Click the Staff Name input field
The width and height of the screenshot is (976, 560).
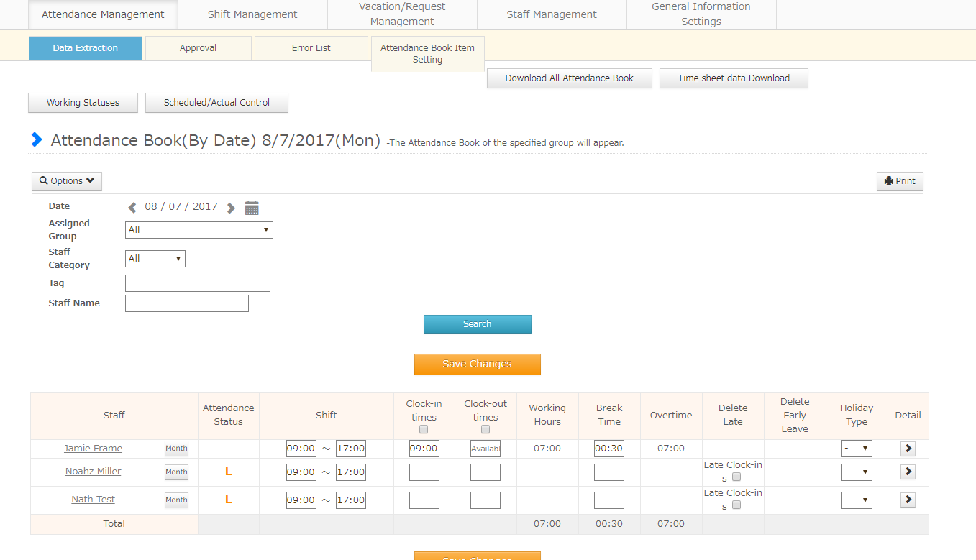point(187,303)
